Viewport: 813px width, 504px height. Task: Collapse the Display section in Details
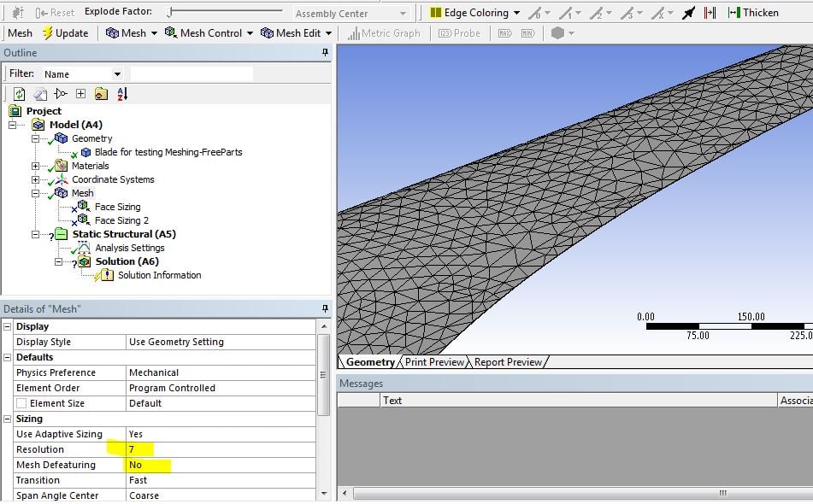[8, 326]
